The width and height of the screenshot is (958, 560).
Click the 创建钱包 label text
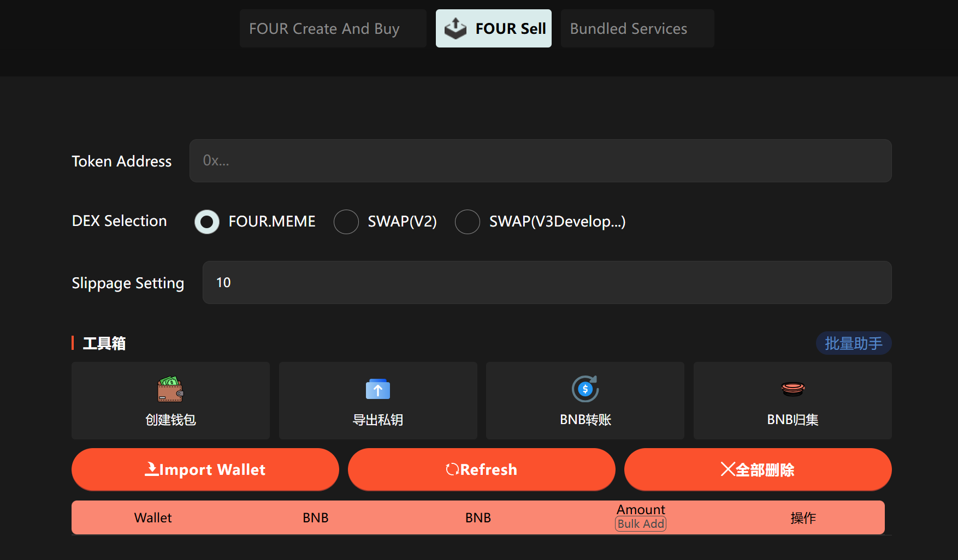(x=170, y=420)
